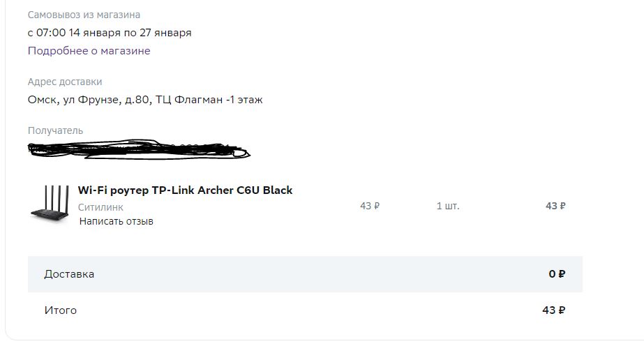Click the TP-Link router product thumbnail
The height and width of the screenshot is (353, 644).
(50, 204)
